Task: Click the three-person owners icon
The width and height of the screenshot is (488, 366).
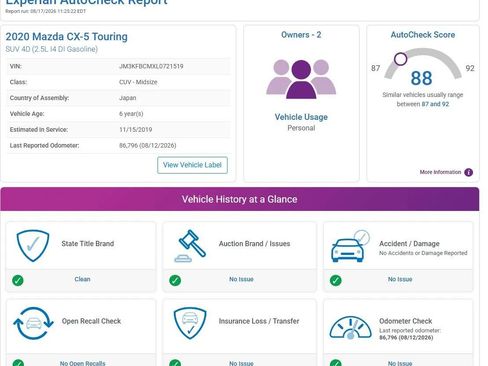Action: 301,79
